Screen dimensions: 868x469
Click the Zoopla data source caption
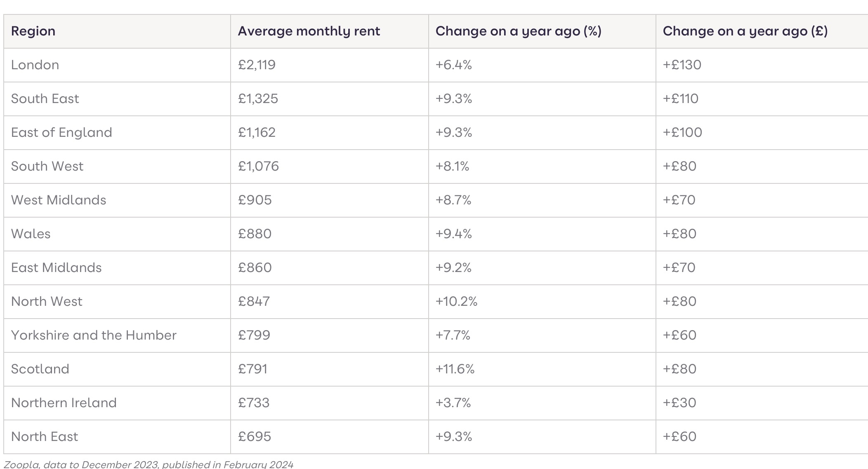coord(149,464)
